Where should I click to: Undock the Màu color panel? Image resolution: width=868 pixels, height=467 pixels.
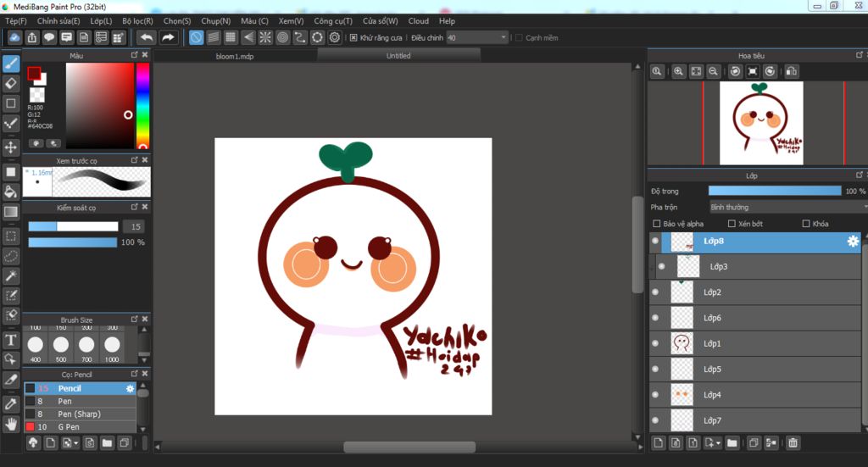click(135, 55)
